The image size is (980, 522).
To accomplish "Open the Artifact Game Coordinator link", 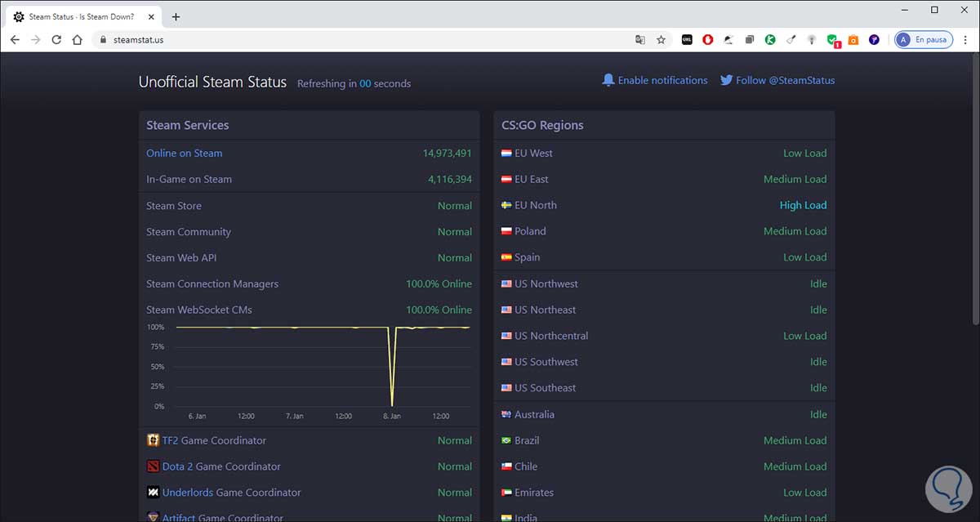I will [x=222, y=518].
